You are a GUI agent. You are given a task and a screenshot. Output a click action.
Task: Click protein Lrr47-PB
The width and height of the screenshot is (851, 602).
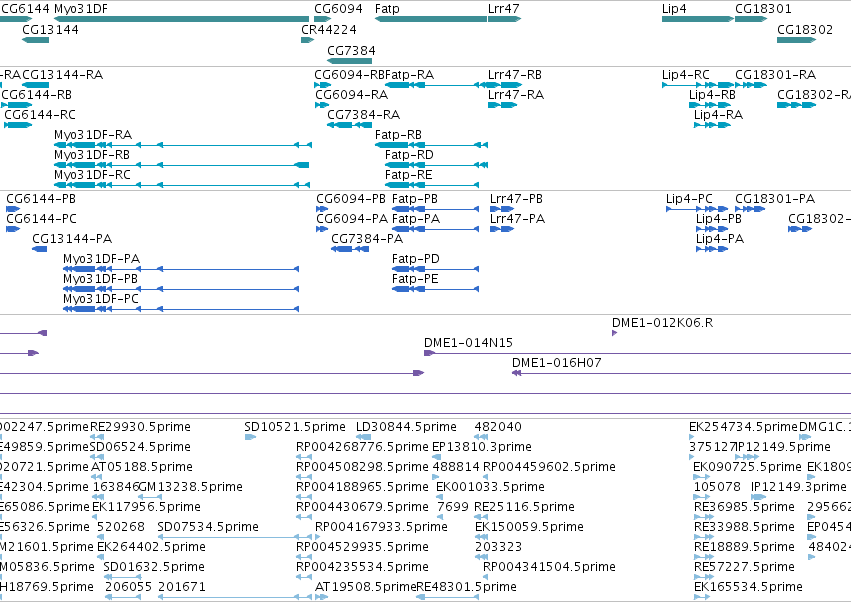(502, 208)
